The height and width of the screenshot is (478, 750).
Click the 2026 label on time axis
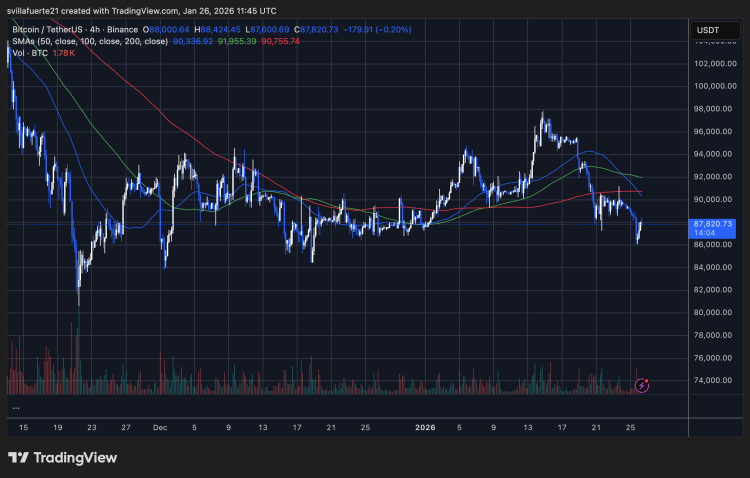tap(425, 427)
